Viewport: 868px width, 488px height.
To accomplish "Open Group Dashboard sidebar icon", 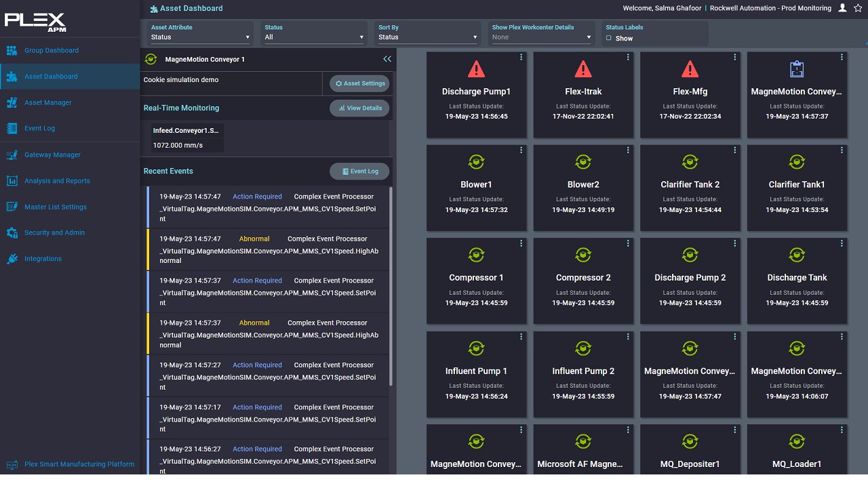I will (12, 50).
